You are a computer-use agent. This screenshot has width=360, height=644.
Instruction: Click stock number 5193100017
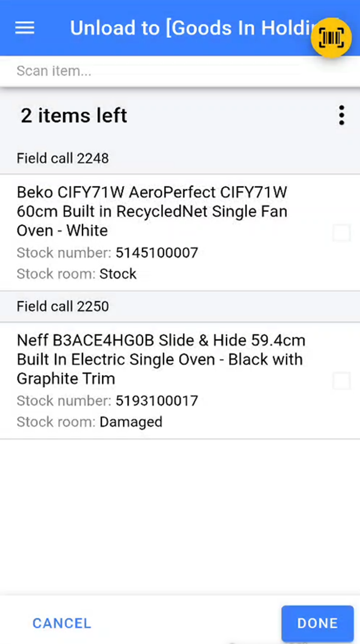click(156, 401)
